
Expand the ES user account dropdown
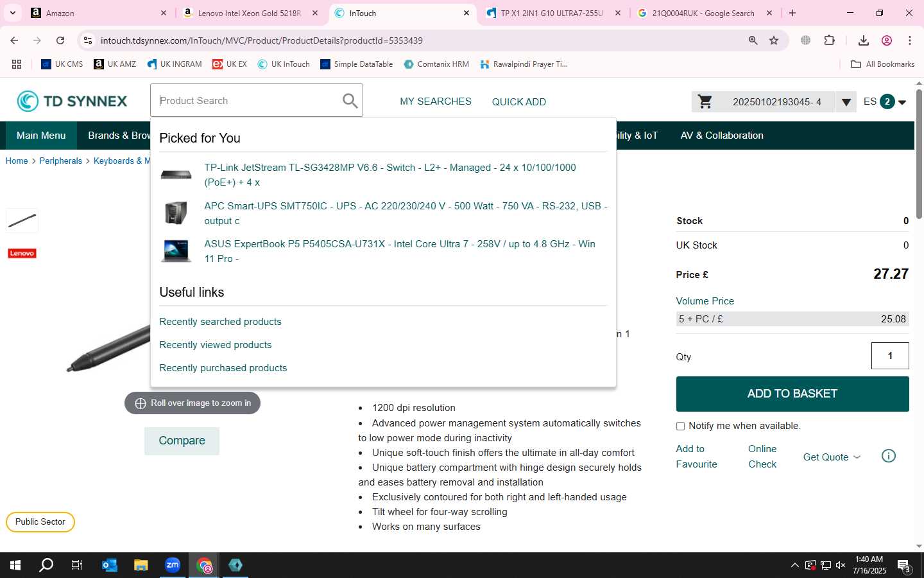coord(902,102)
